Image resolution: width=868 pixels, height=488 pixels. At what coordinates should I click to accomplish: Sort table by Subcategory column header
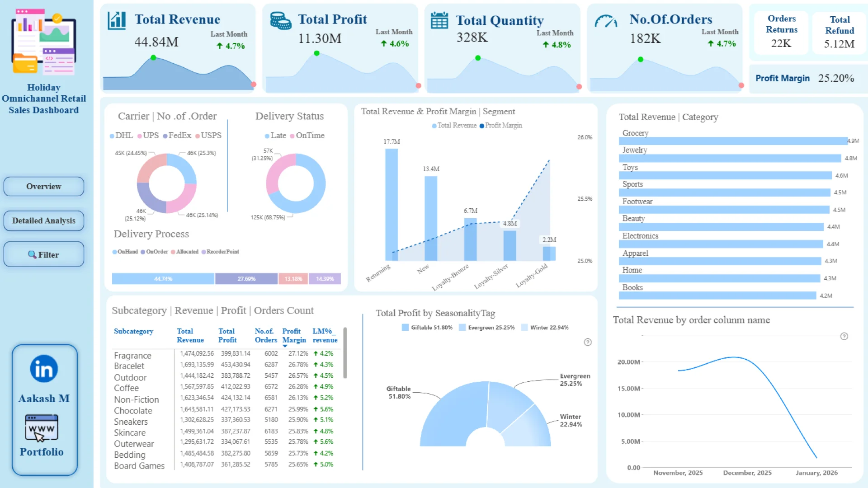[x=133, y=331]
